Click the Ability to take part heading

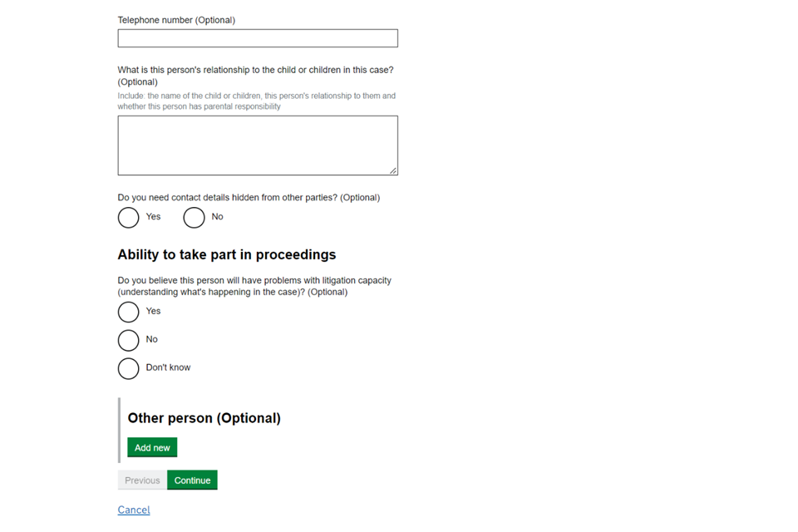coord(227,254)
